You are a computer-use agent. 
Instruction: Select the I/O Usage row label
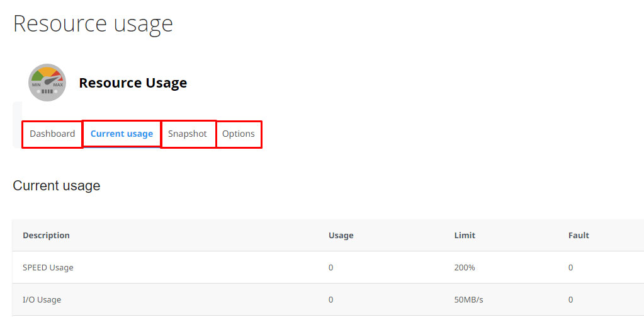point(42,300)
